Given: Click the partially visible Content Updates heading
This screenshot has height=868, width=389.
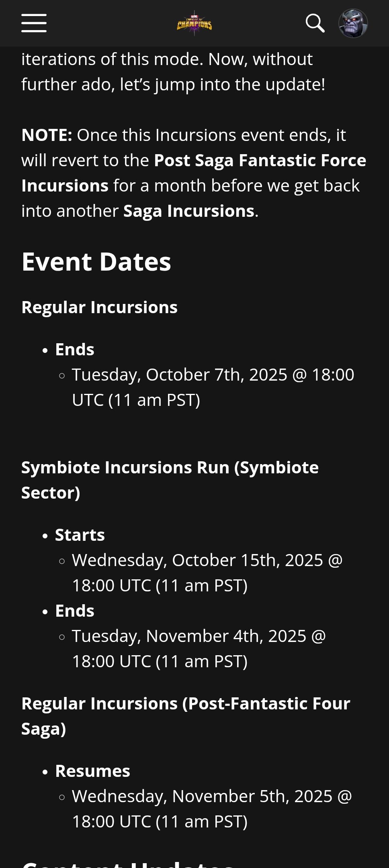Looking at the screenshot, I should (128, 863).
